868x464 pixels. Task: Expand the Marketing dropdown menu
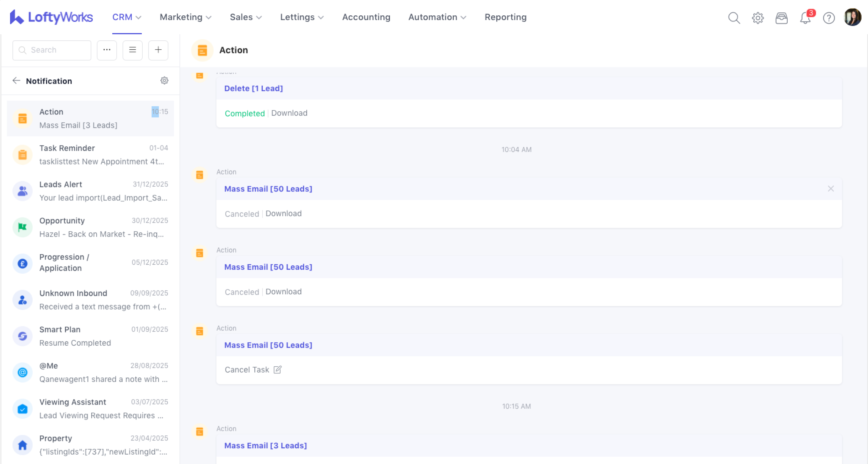point(185,17)
